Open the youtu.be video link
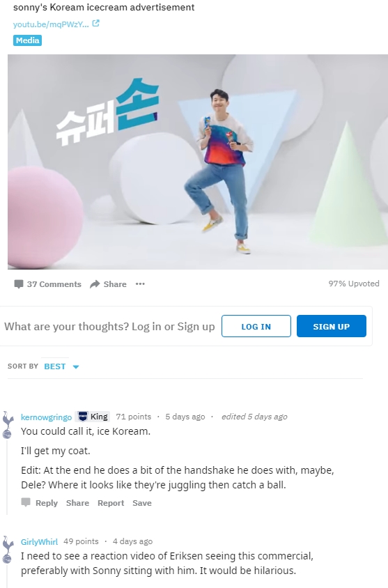This screenshot has height=588, width=388. click(x=51, y=24)
